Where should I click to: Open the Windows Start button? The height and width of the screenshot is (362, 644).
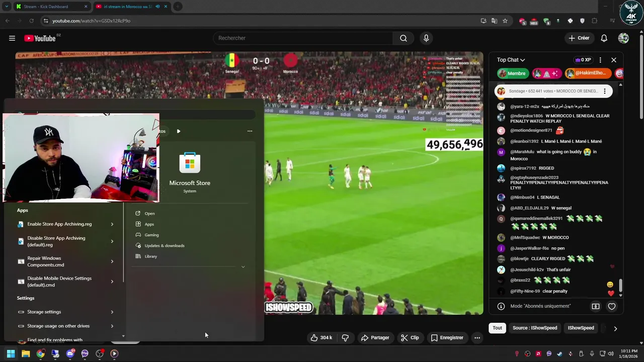pos(11,353)
